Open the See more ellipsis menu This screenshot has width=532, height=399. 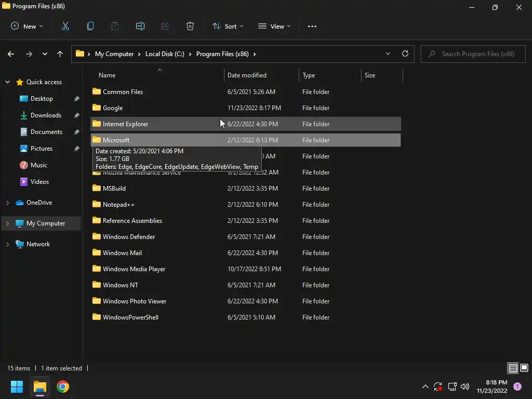pyautogui.click(x=312, y=26)
